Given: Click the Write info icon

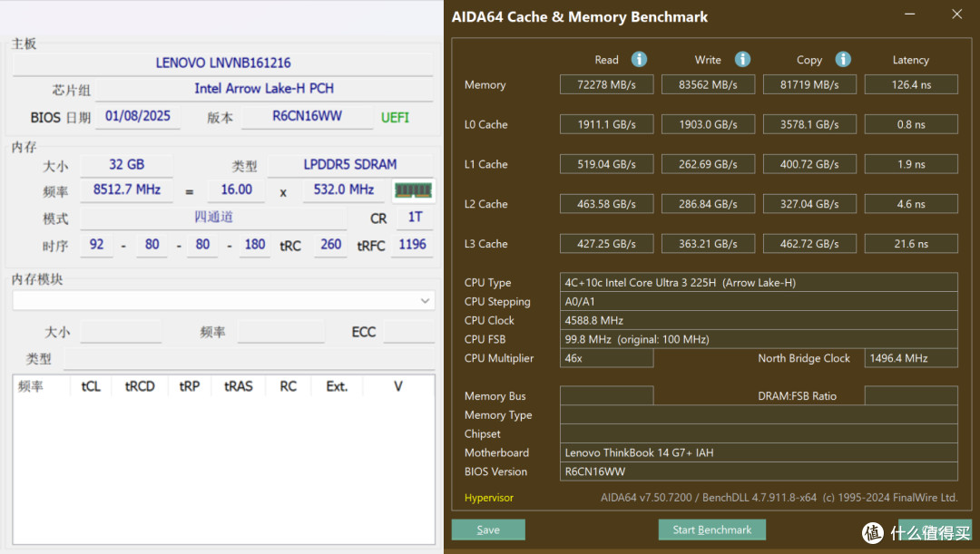Looking at the screenshot, I should [742, 59].
